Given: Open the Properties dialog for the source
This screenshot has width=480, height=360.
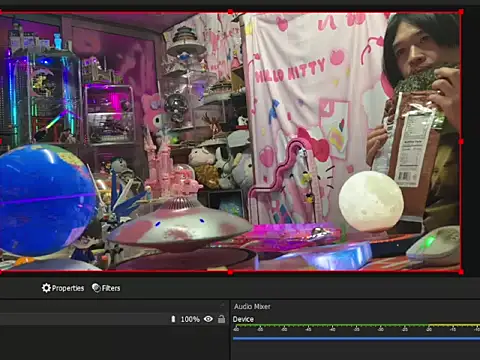Looking at the screenshot, I should click(63, 288).
